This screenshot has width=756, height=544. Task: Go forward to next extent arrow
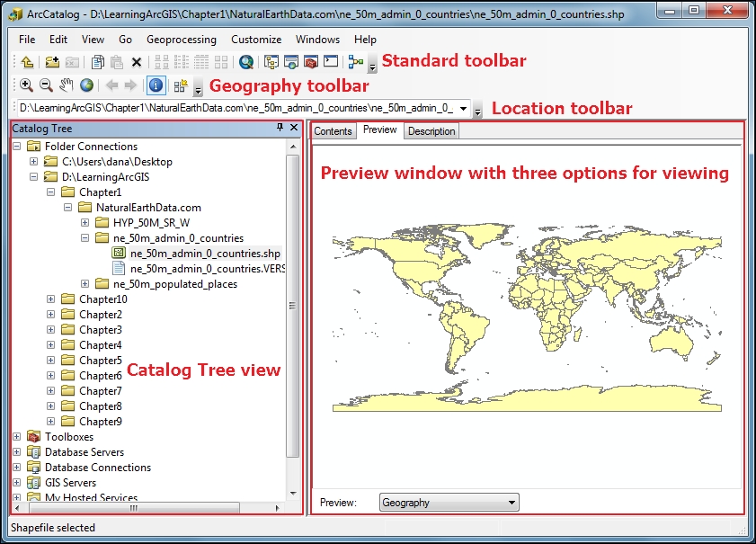[130, 85]
